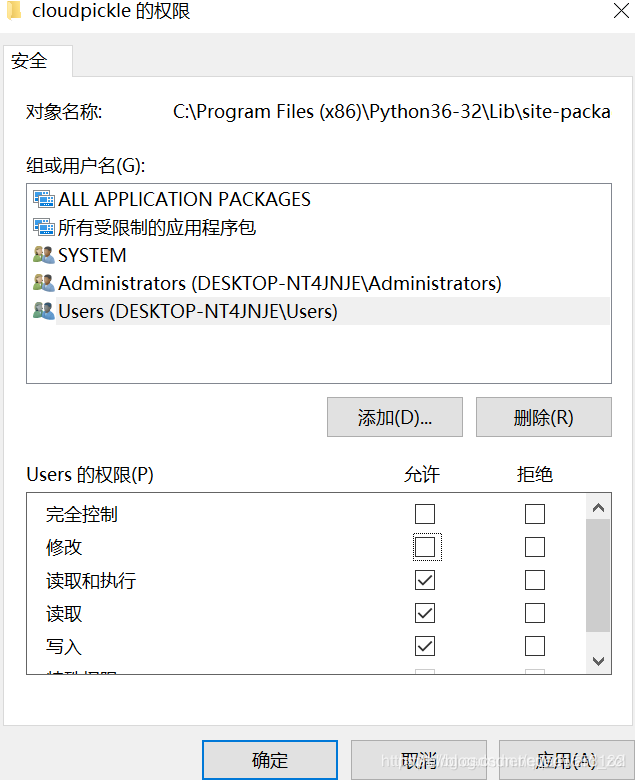Confirm with the 确定 button
This screenshot has width=635, height=780.
(x=270, y=760)
